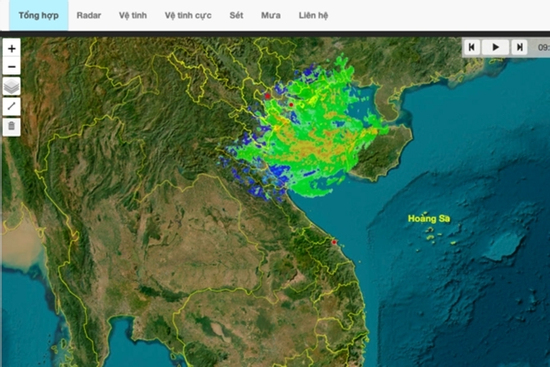Switch to the Tổng hợp tab

(39, 15)
